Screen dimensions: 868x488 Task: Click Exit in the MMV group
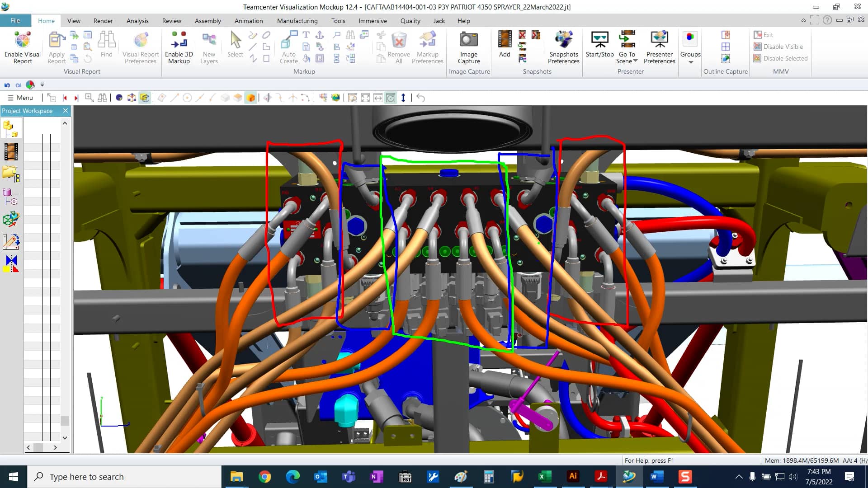(x=765, y=34)
